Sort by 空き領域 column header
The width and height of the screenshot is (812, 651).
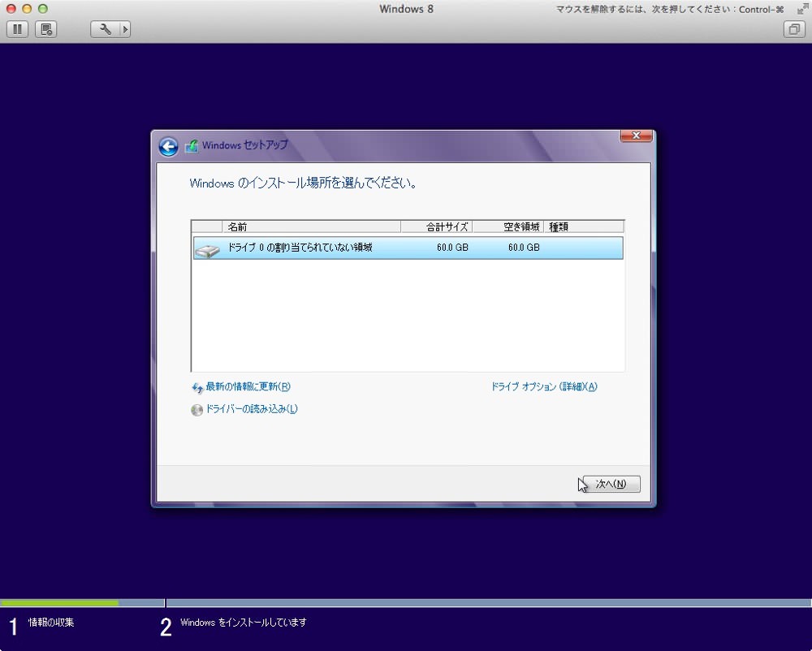pyautogui.click(x=508, y=226)
